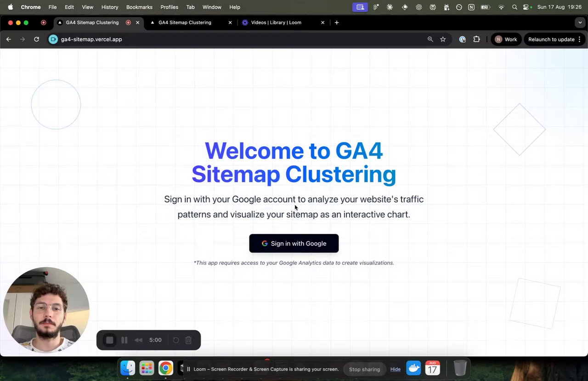Click the screen sharing status icon
Image resolution: width=588 pixels, height=381 pixels.
pyautogui.click(x=360, y=7)
